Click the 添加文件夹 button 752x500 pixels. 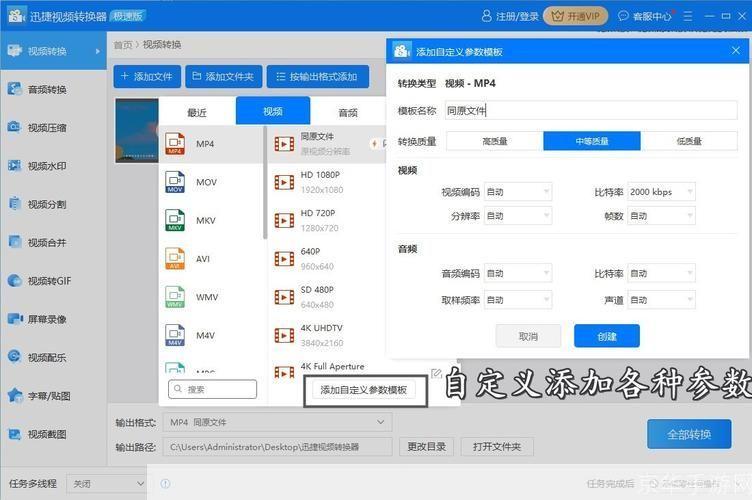point(223,77)
